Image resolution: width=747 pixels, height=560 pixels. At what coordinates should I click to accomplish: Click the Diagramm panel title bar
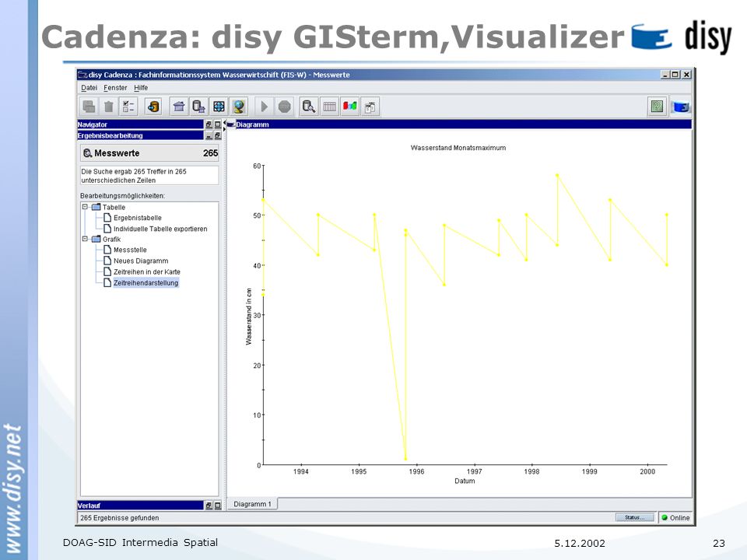(x=459, y=124)
